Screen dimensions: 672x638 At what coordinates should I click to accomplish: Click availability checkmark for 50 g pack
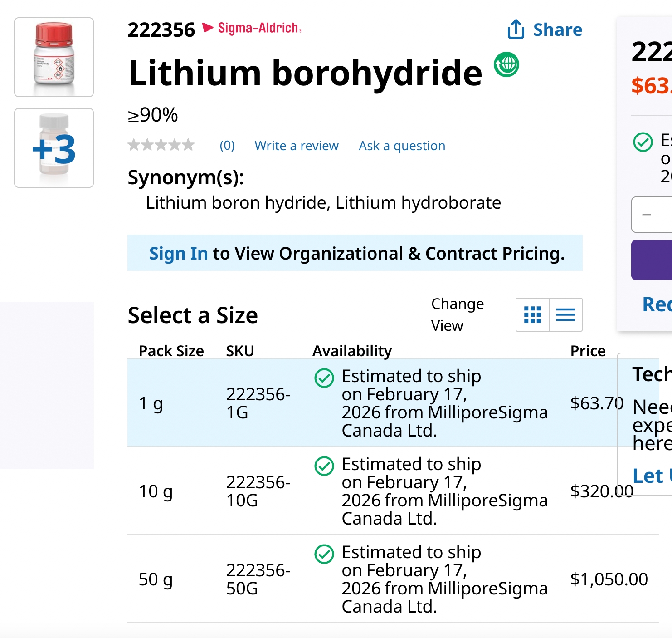pos(324,554)
